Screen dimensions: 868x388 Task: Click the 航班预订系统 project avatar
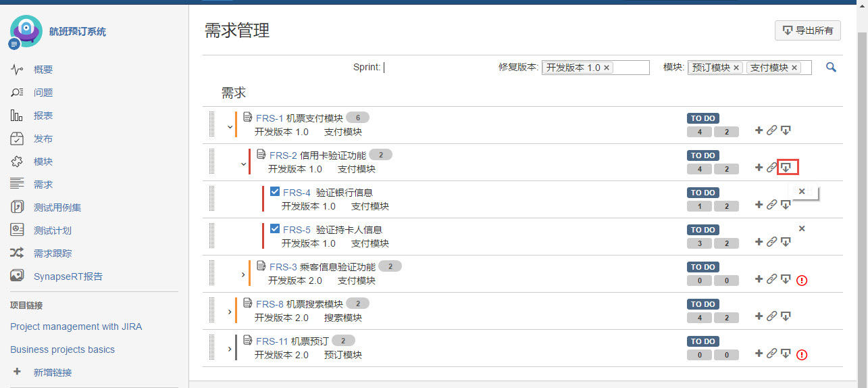pyautogui.click(x=26, y=31)
